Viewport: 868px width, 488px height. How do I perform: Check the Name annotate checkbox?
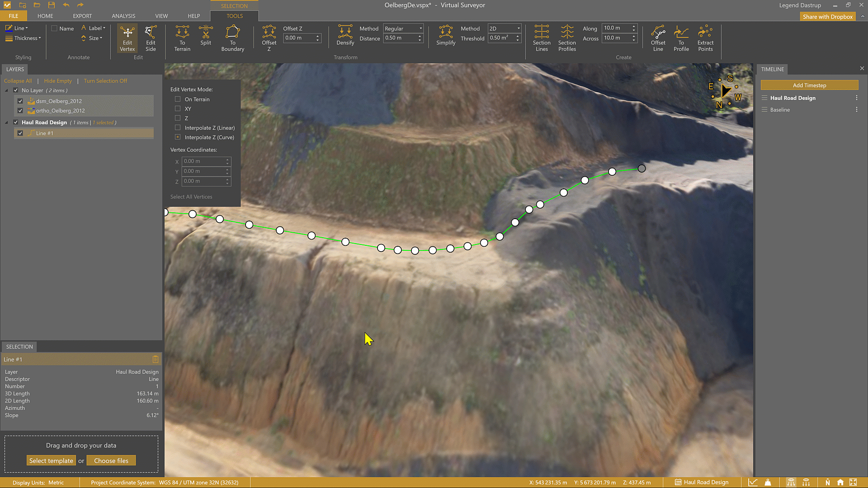54,28
